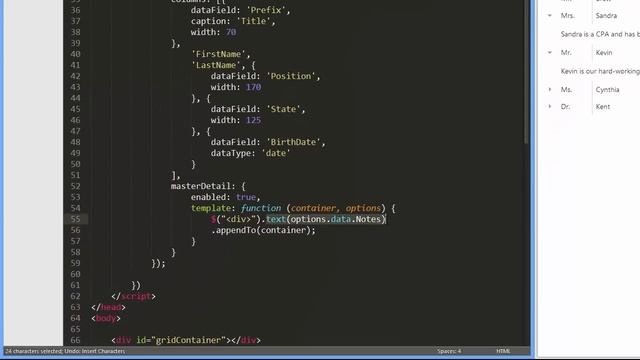Click the 'template' keyword on line 54
This screenshot has width=640, height=360.
pyautogui.click(x=211, y=208)
